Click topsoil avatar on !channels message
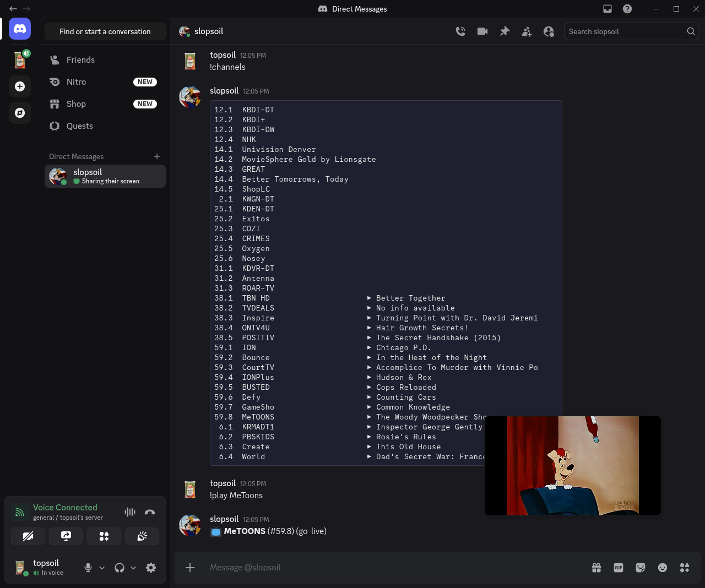The image size is (705, 588). (x=190, y=61)
